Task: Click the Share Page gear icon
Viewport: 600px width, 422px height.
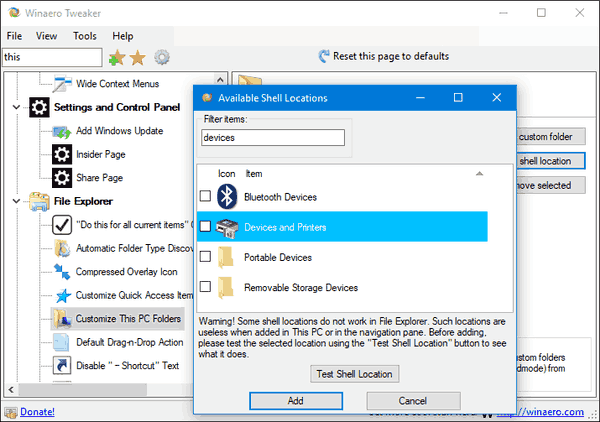Action: point(62,178)
